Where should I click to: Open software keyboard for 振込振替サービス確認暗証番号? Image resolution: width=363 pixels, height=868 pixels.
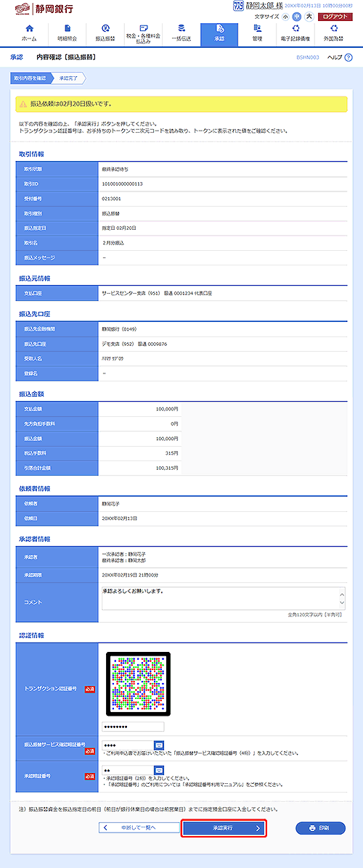click(x=158, y=745)
